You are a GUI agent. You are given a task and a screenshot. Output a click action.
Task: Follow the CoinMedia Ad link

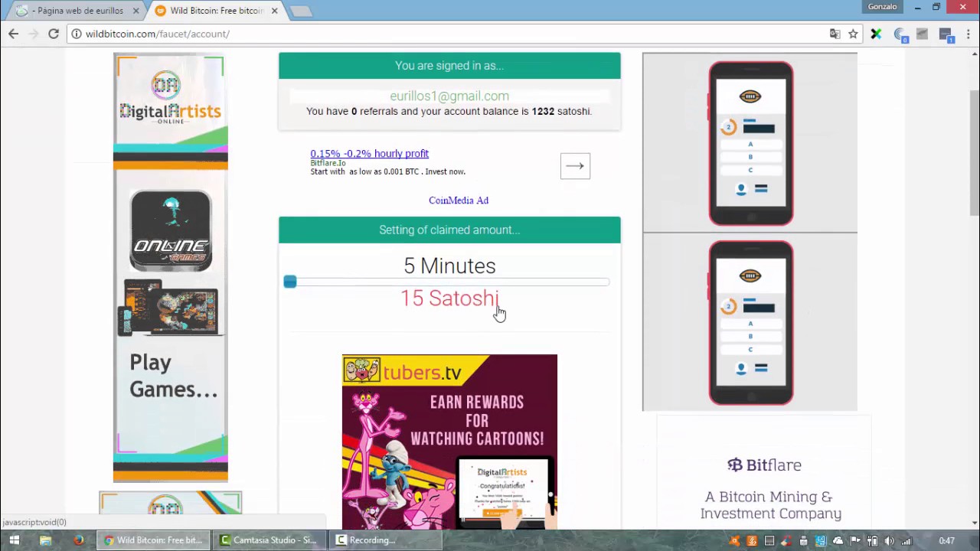[459, 200]
